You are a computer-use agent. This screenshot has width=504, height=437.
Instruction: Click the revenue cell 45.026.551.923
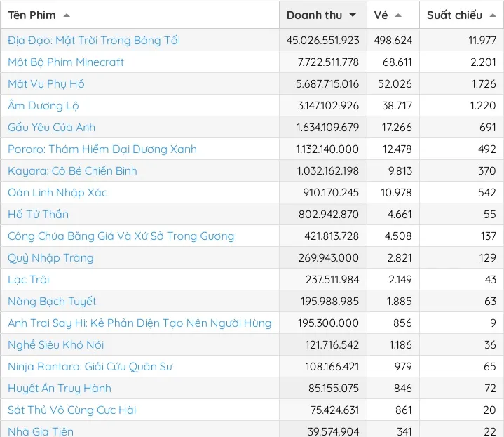point(322,40)
